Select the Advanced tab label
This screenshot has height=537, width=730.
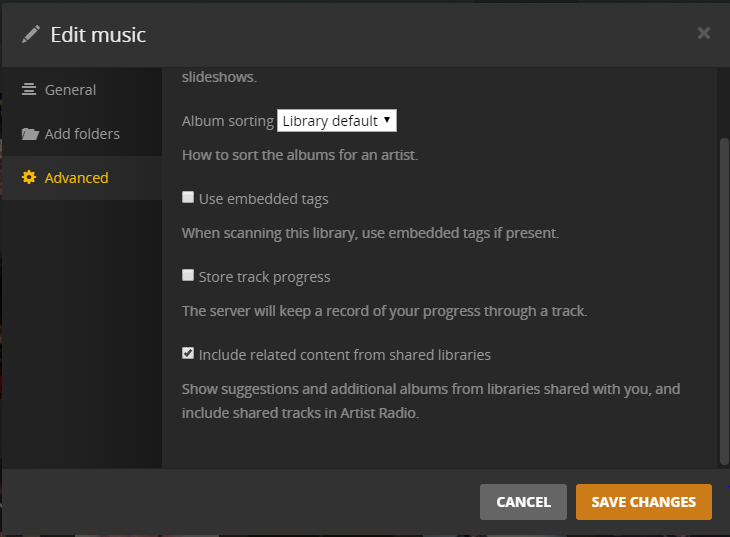[76, 178]
